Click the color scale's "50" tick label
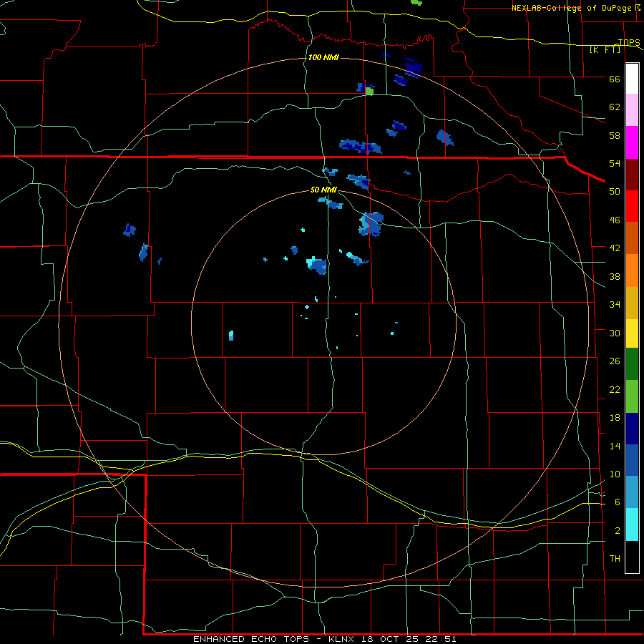Image resolution: width=644 pixels, height=644 pixels. [x=615, y=191]
